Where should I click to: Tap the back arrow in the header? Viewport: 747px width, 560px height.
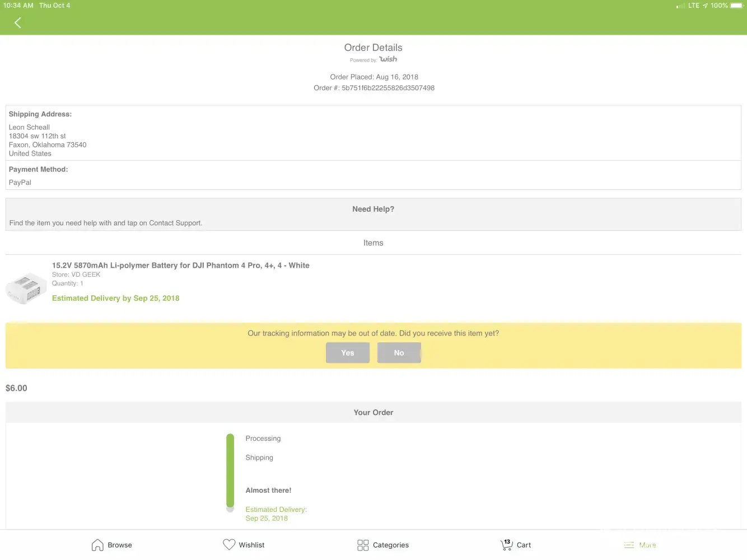[18, 23]
